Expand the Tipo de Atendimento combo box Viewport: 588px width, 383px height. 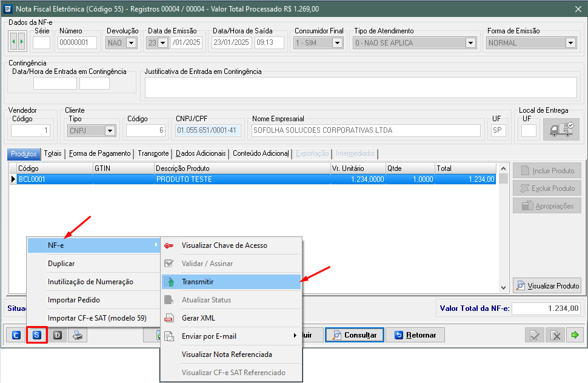pyautogui.click(x=470, y=43)
